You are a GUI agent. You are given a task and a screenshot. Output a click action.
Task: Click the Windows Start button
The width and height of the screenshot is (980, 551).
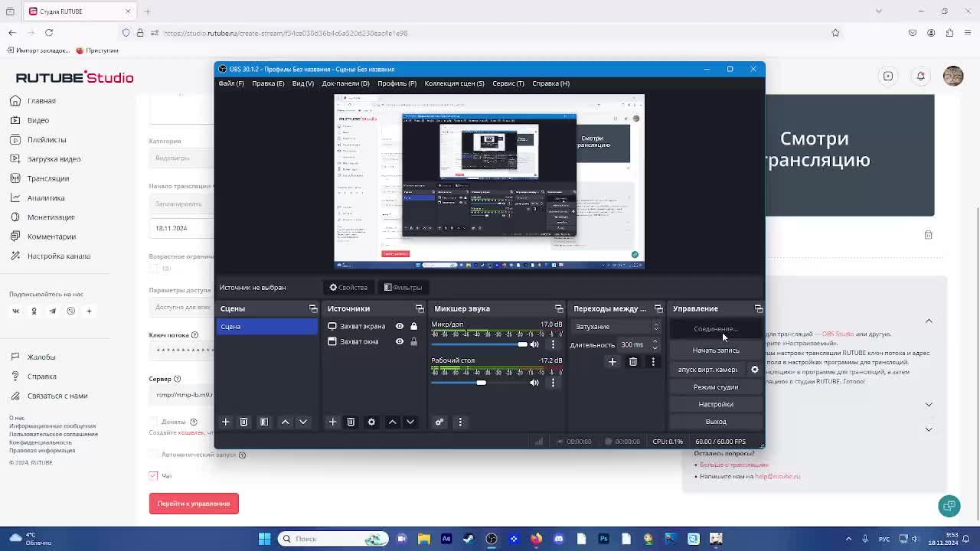coord(264,539)
